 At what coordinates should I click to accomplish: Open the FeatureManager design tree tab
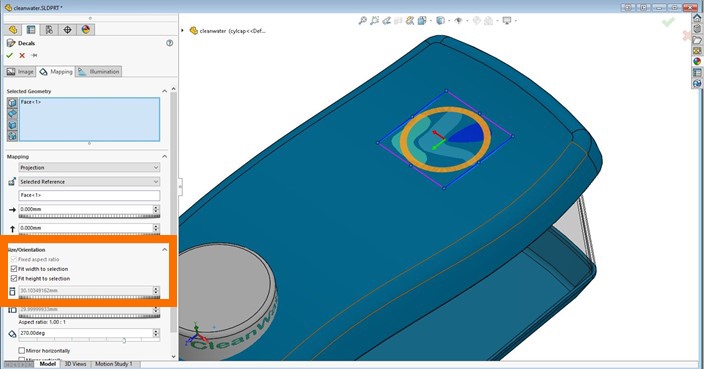[x=13, y=30]
